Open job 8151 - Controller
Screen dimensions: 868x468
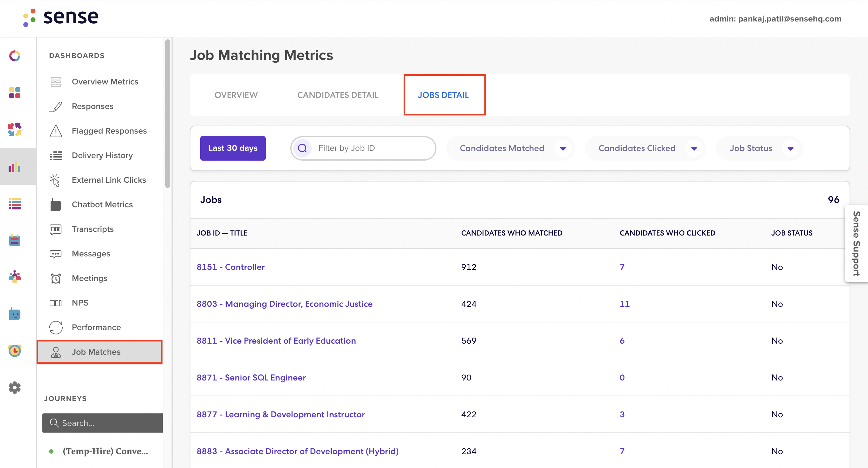(x=231, y=267)
